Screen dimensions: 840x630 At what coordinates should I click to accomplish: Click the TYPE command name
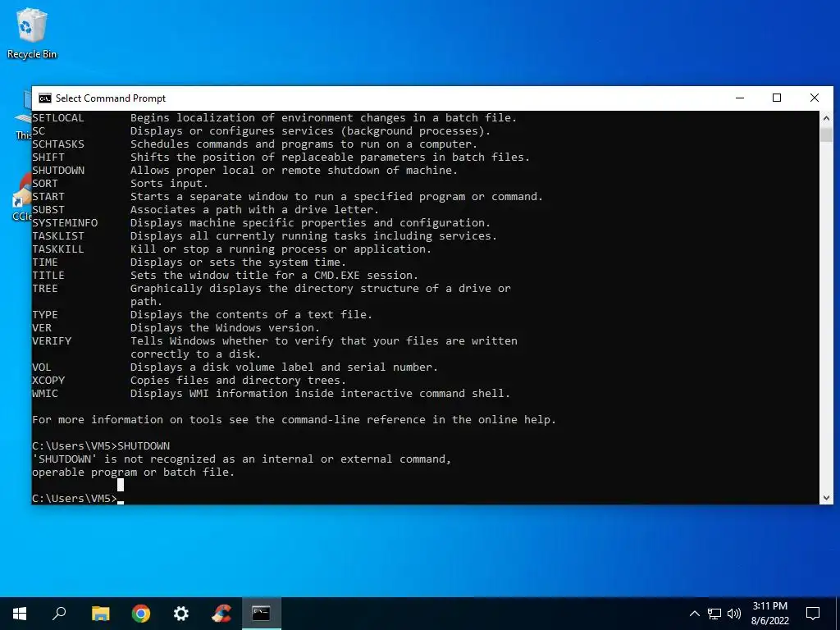45,314
